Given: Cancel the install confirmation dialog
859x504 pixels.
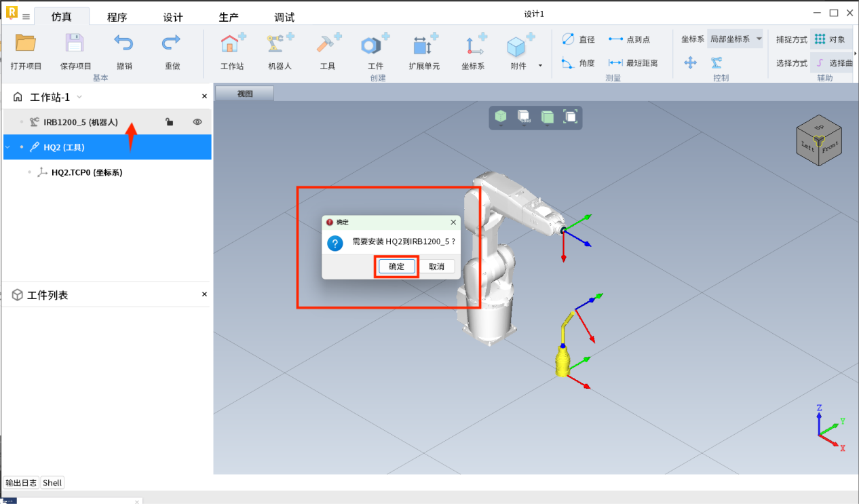Looking at the screenshot, I should tap(436, 267).
